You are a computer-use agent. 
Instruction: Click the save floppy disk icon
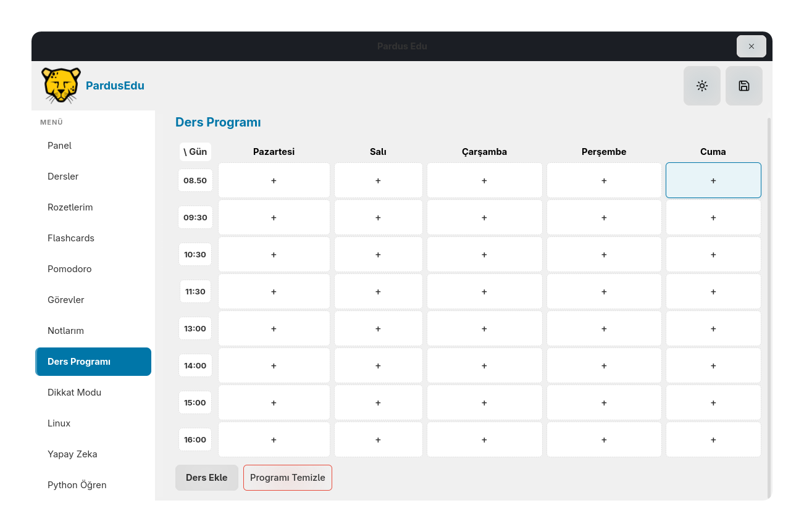744,86
